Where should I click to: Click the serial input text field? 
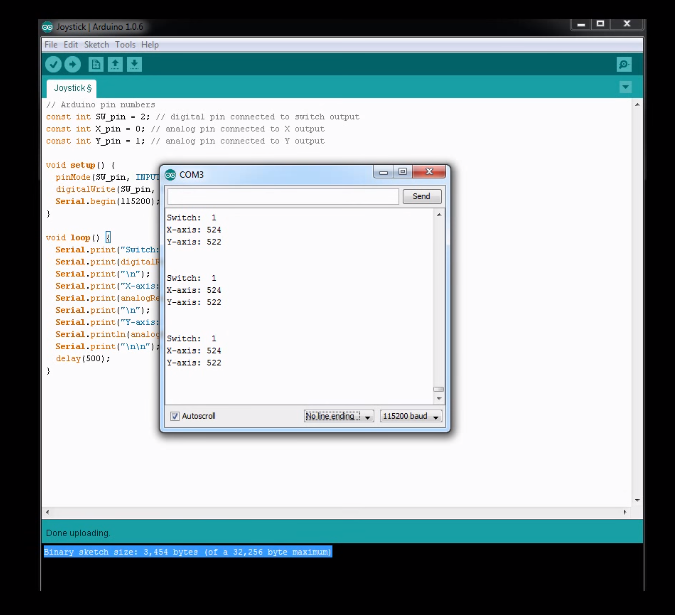point(283,196)
